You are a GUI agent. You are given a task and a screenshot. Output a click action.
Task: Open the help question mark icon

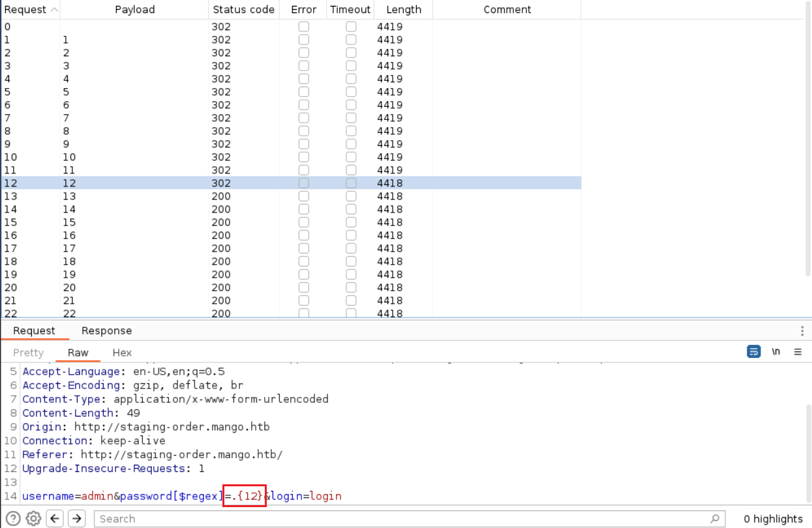pyautogui.click(x=13, y=519)
